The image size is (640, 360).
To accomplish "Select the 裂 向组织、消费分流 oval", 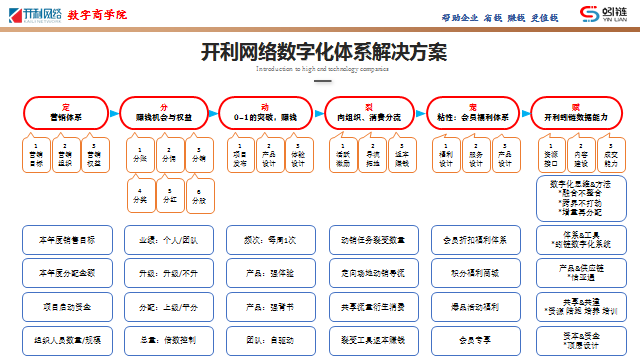I will click(x=369, y=113).
